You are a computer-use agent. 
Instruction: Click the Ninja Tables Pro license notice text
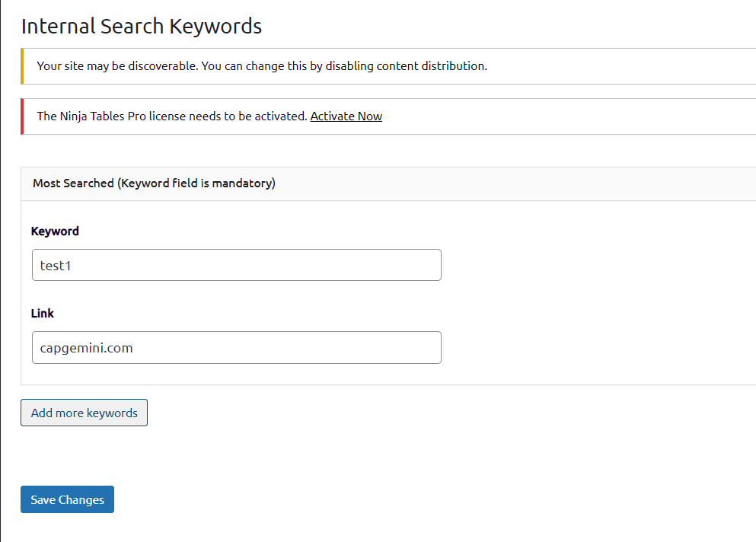172,116
